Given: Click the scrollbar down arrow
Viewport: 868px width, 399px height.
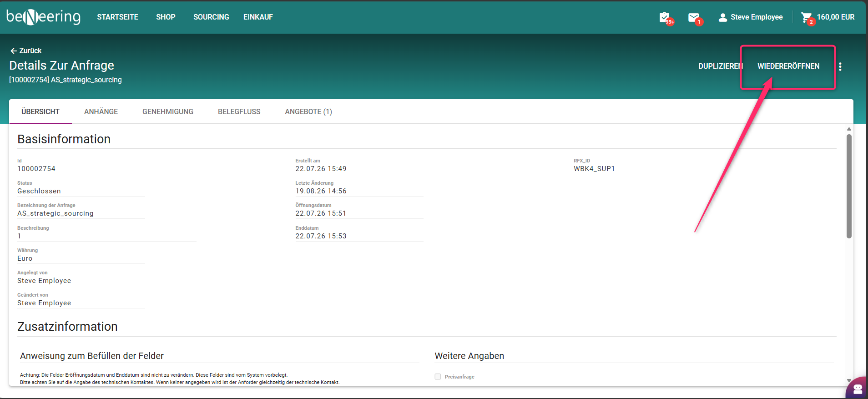Looking at the screenshot, I should coord(849,380).
